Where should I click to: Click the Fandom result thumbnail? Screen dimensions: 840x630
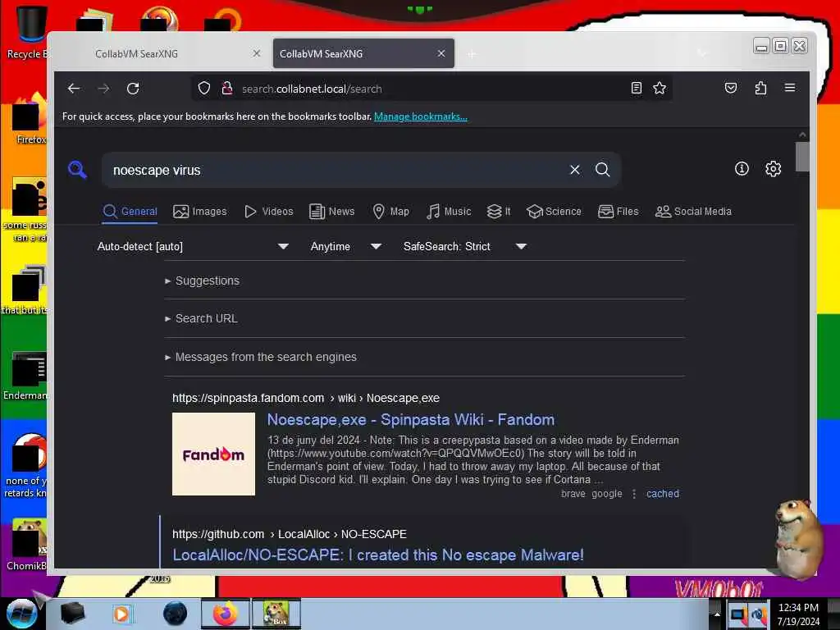point(214,454)
